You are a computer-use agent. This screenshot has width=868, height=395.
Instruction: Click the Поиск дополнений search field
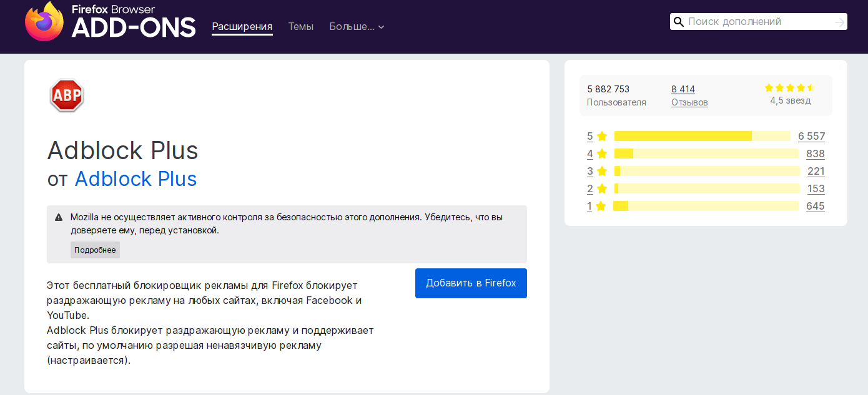tap(759, 22)
